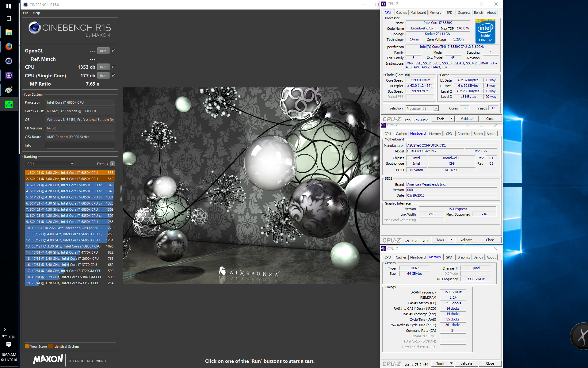Click the Intel Core i7 logo in CPU-Z

[x=485, y=31]
